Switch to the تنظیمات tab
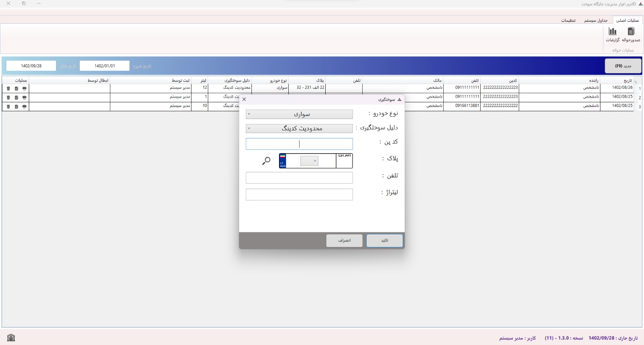 568,20
